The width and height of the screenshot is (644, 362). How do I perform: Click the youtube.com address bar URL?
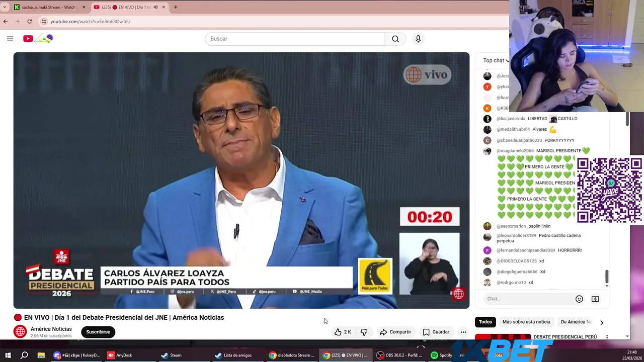pyautogui.click(x=91, y=22)
